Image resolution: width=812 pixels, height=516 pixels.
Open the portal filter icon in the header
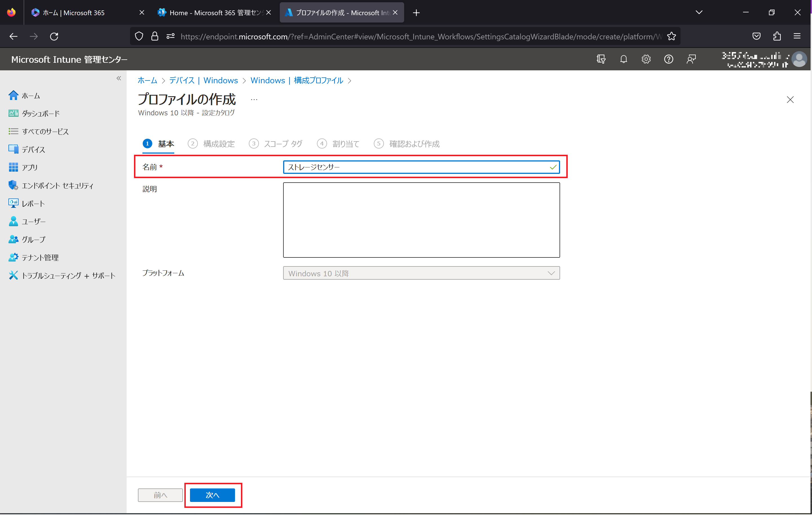[x=601, y=59]
